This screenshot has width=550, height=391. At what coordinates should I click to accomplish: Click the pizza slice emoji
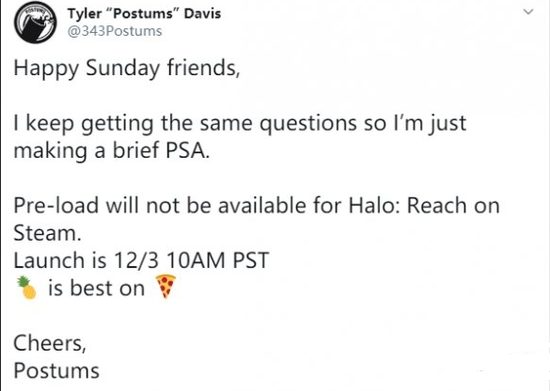(x=166, y=286)
